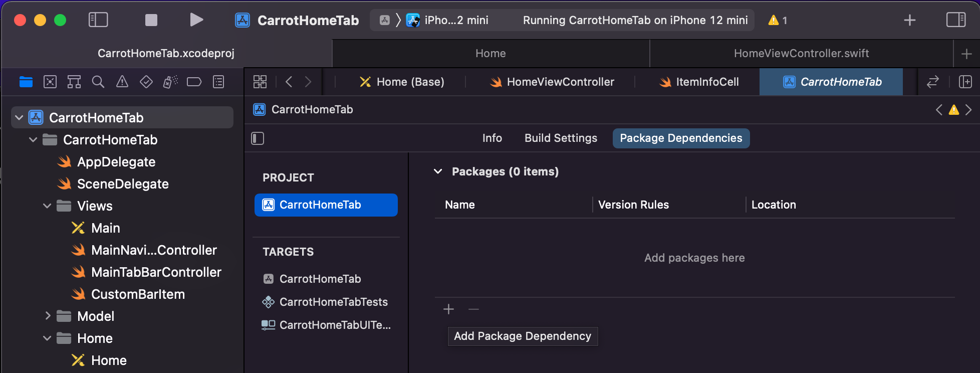Jump to the previous issue
This screenshot has height=373, width=980.
tap(939, 110)
